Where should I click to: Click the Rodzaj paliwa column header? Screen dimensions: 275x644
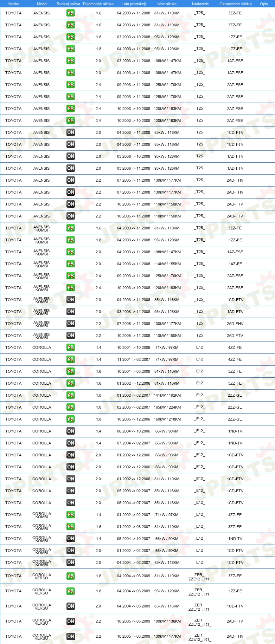pyautogui.click(x=68, y=4)
